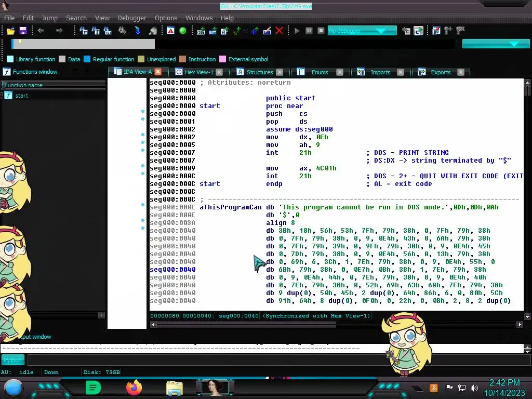Image resolution: width=532 pixels, height=399 pixels.
Task: Open the Search menu
Action: coord(76,18)
